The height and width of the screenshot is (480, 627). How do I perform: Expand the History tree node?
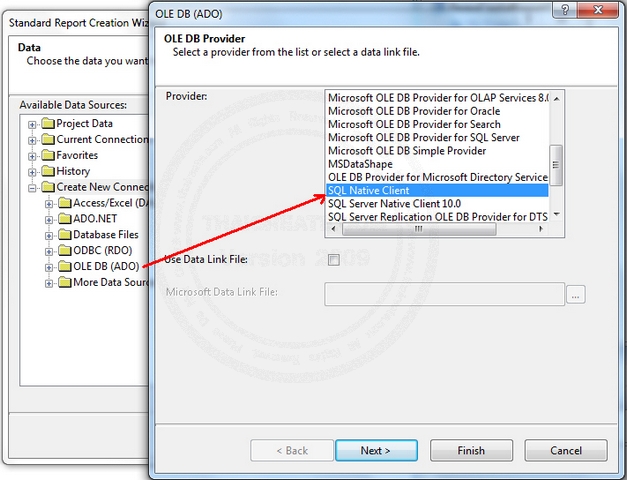(32, 172)
